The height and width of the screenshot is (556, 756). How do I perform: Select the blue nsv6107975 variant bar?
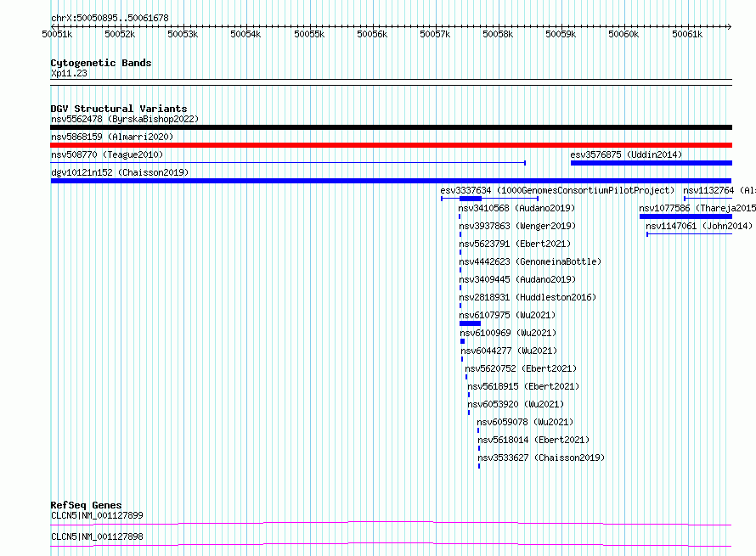coord(470,323)
